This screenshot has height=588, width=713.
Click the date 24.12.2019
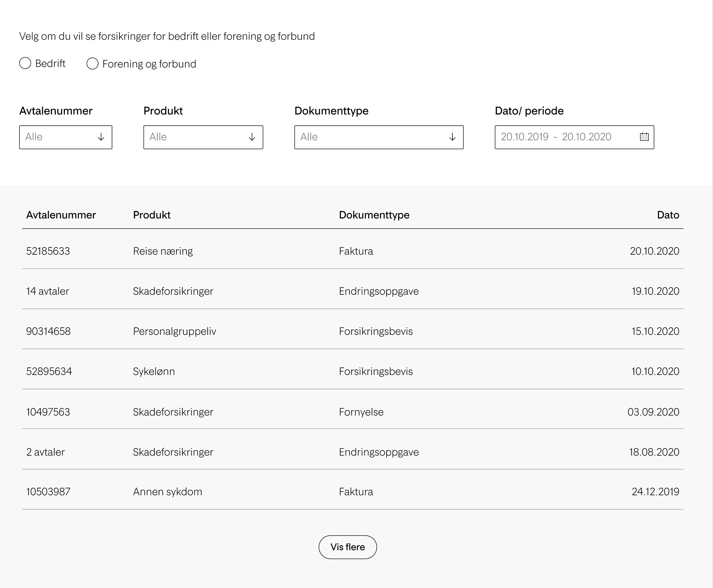click(656, 491)
